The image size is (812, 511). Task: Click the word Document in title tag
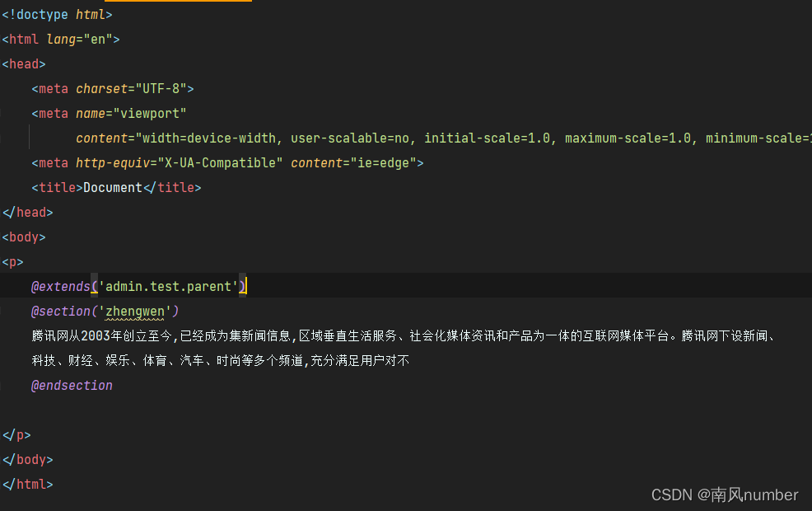[112, 188]
